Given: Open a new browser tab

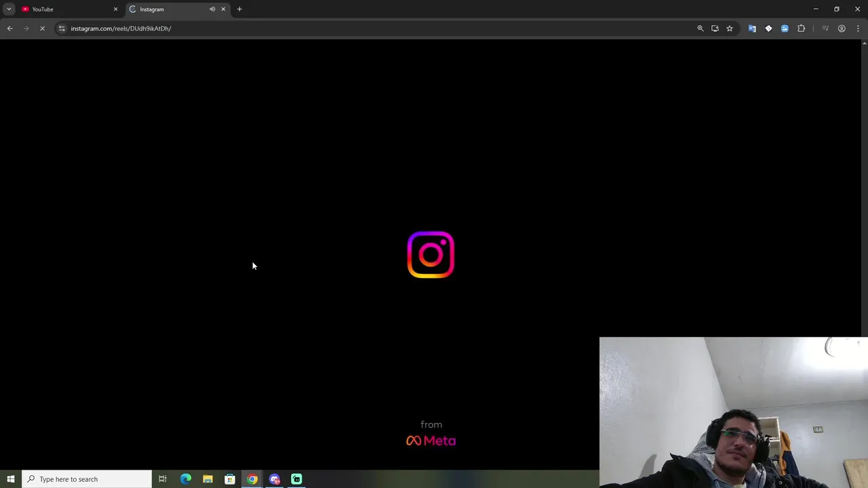Looking at the screenshot, I should pos(239,9).
